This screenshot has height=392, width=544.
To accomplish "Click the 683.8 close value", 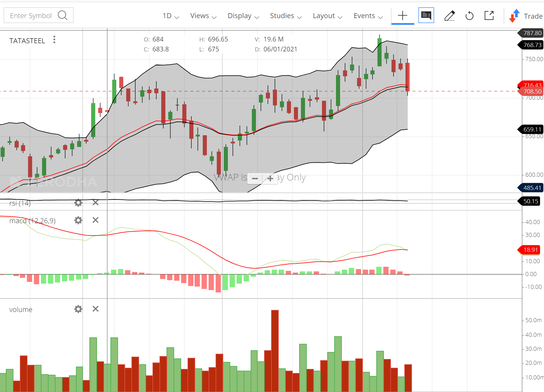I will 161,49.
